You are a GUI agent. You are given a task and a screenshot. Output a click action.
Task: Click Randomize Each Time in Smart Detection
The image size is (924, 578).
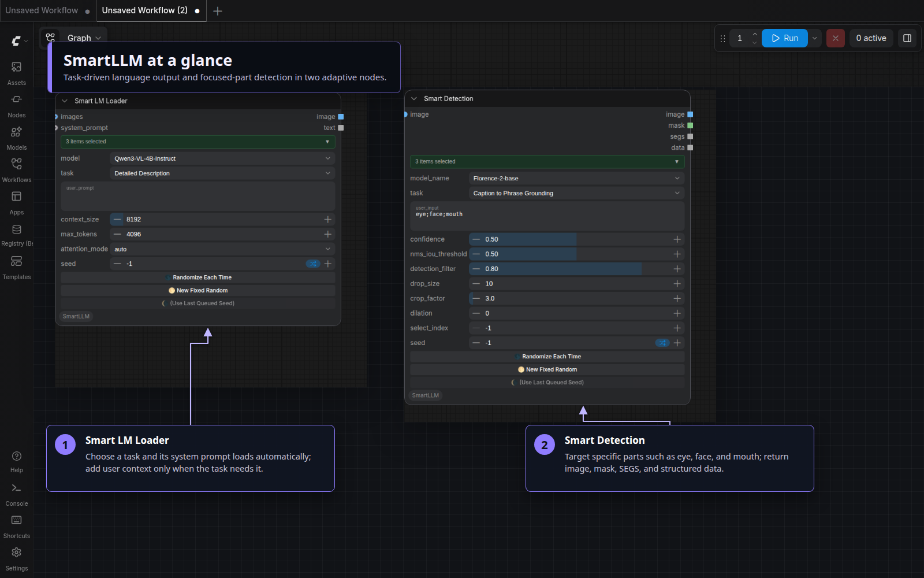tap(547, 357)
